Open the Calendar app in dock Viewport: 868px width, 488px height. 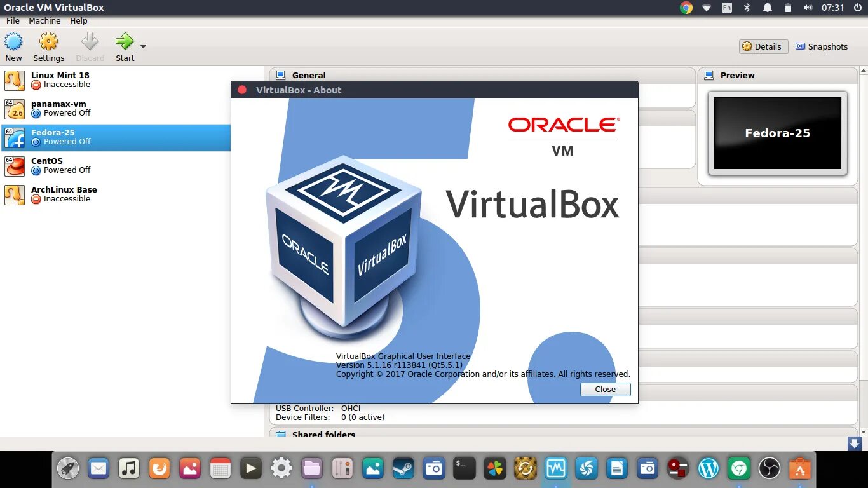click(x=220, y=469)
